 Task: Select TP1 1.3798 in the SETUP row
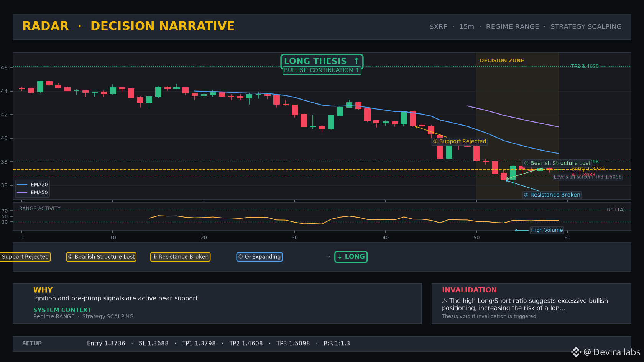coord(199,344)
